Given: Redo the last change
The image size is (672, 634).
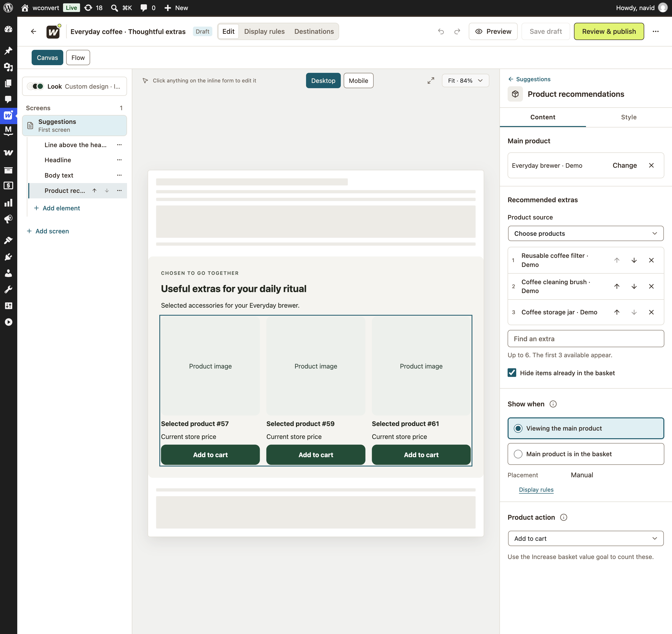Looking at the screenshot, I should point(457,31).
